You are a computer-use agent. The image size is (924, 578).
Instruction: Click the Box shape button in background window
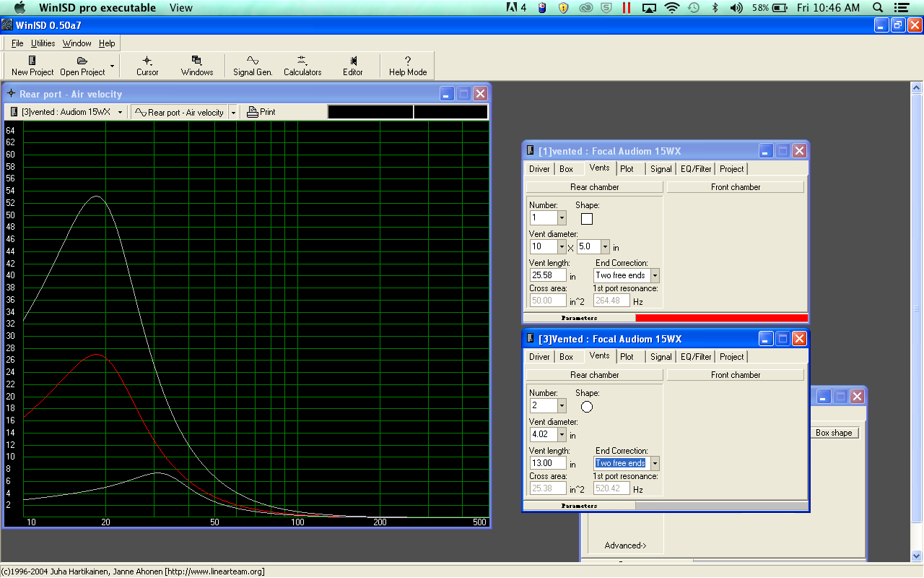pyautogui.click(x=834, y=433)
